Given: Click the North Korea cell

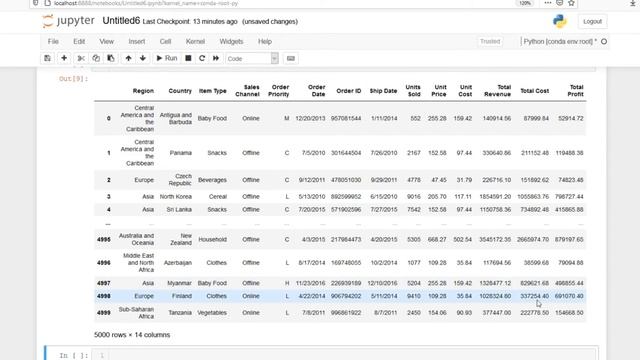Looking at the screenshot, I should pyautogui.click(x=176, y=196).
